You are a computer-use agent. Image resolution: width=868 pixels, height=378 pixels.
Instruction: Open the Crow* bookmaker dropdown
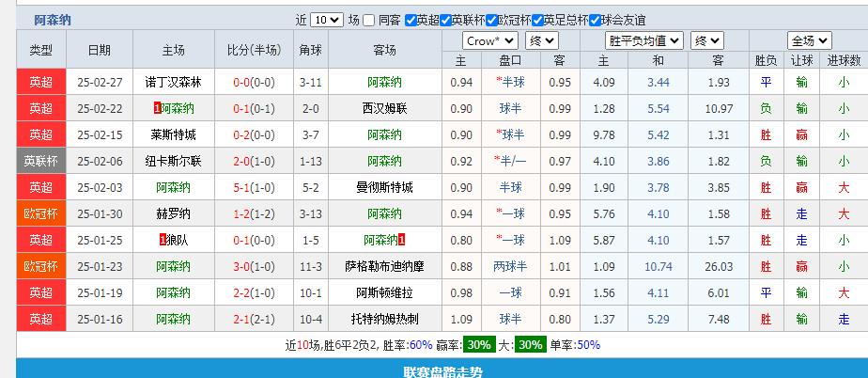(490, 41)
